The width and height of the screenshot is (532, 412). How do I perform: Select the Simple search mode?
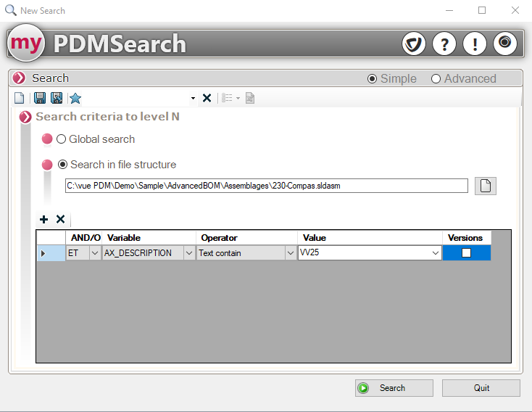point(373,78)
